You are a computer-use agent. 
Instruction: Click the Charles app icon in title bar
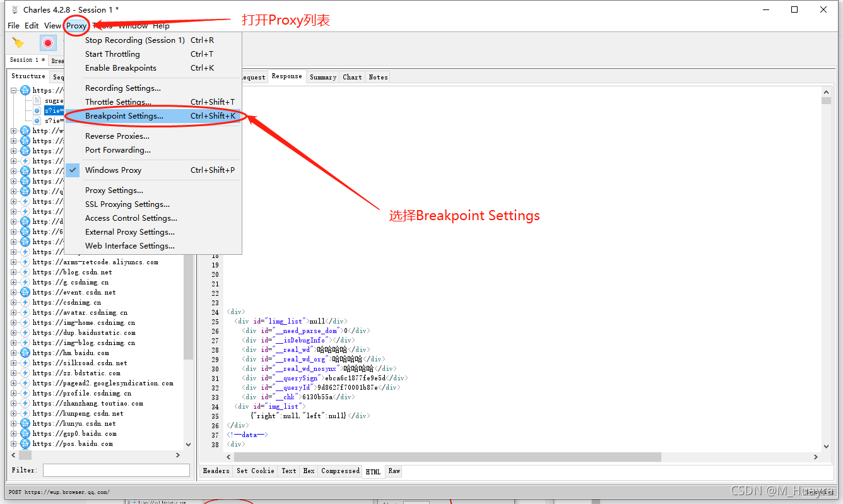15,9
